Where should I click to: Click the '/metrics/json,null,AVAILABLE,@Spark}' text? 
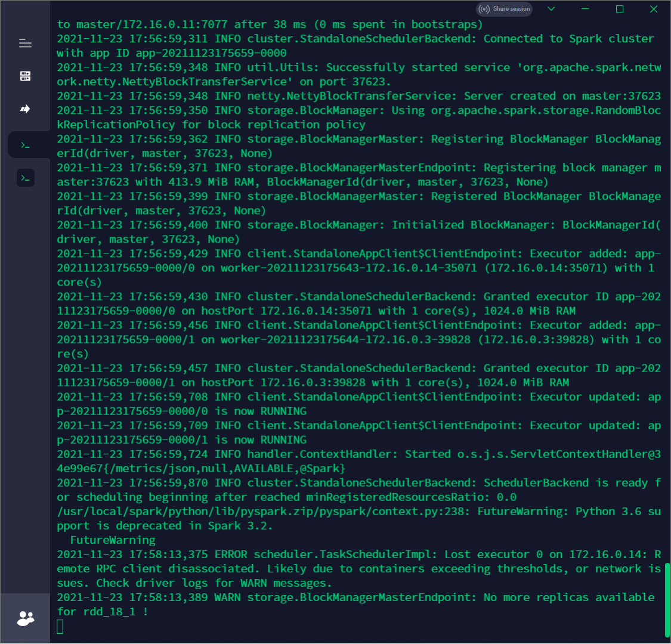coord(227,469)
